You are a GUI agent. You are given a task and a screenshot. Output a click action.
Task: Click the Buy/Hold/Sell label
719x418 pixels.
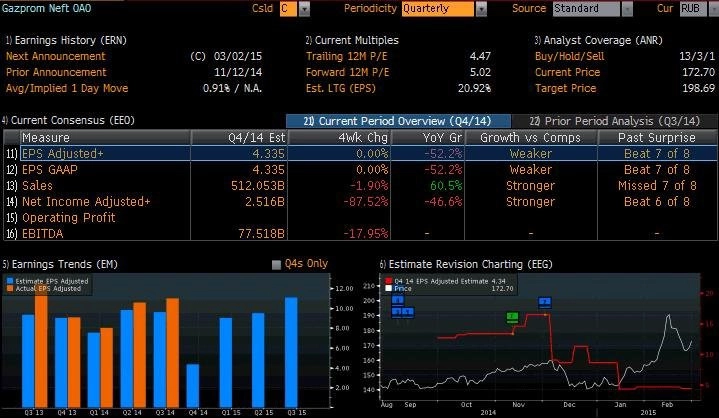(570, 56)
